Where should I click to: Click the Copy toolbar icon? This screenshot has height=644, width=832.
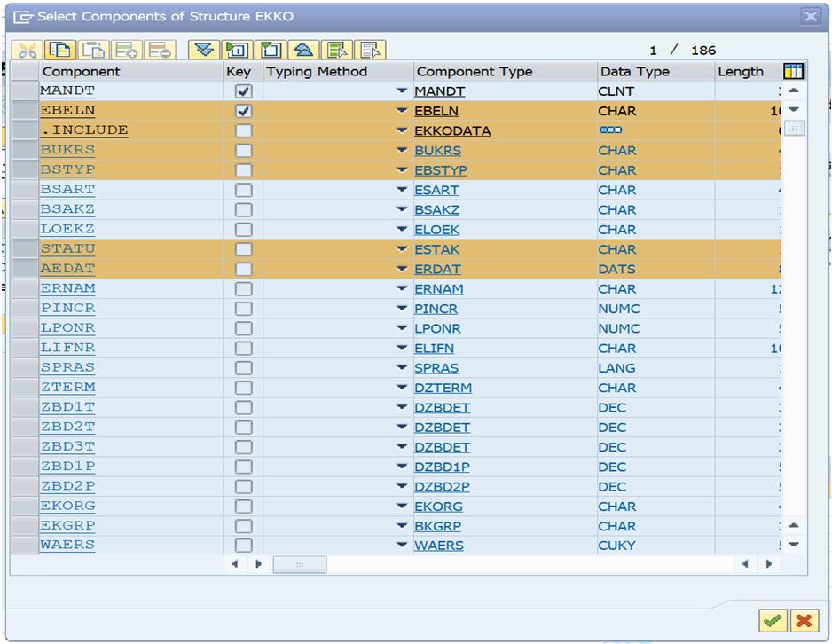pos(60,51)
